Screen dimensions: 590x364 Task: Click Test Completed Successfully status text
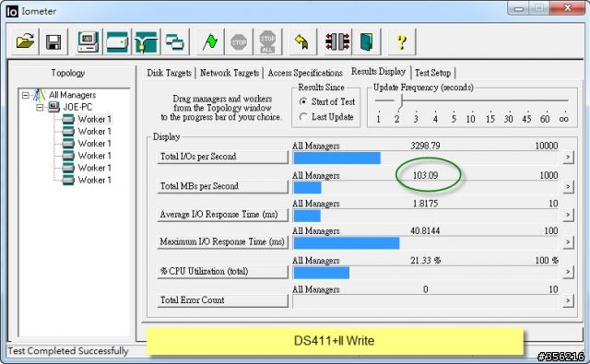pyautogui.click(x=68, y=351)
